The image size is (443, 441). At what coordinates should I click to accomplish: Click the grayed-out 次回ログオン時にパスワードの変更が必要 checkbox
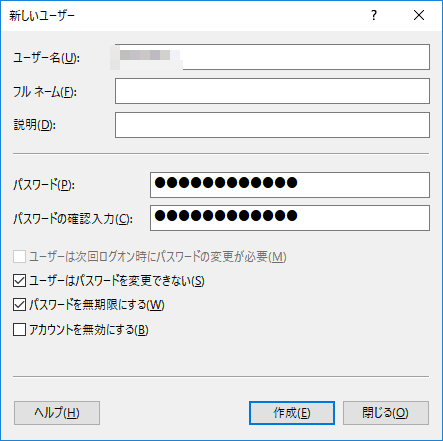point(19,257)
